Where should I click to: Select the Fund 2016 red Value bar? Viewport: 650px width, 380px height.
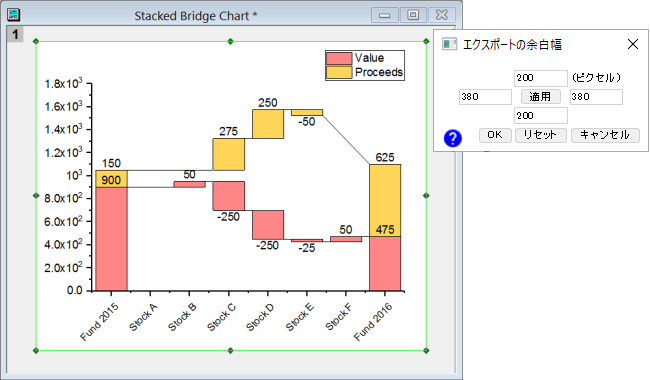pos(385,264)
